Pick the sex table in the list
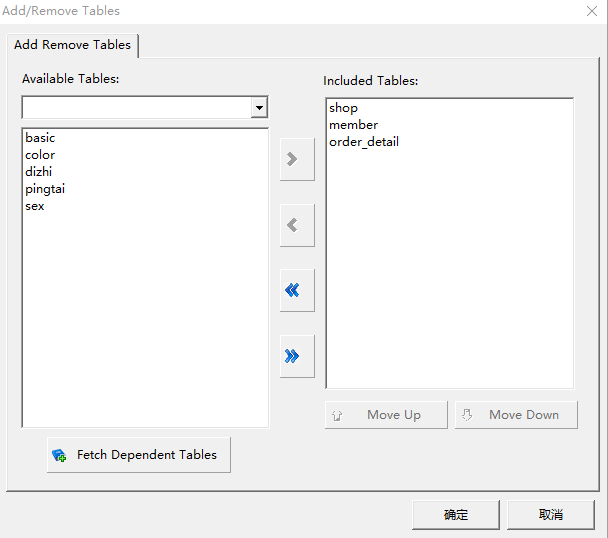This screenshot has height=538, width=608. pos(35,206)
